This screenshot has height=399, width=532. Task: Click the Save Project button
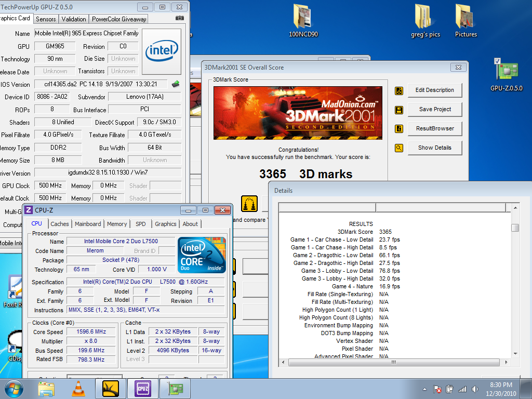(435, 109)
